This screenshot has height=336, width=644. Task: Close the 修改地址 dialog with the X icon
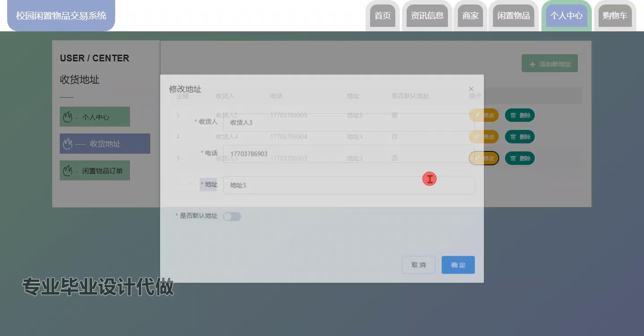coord(471,89)
